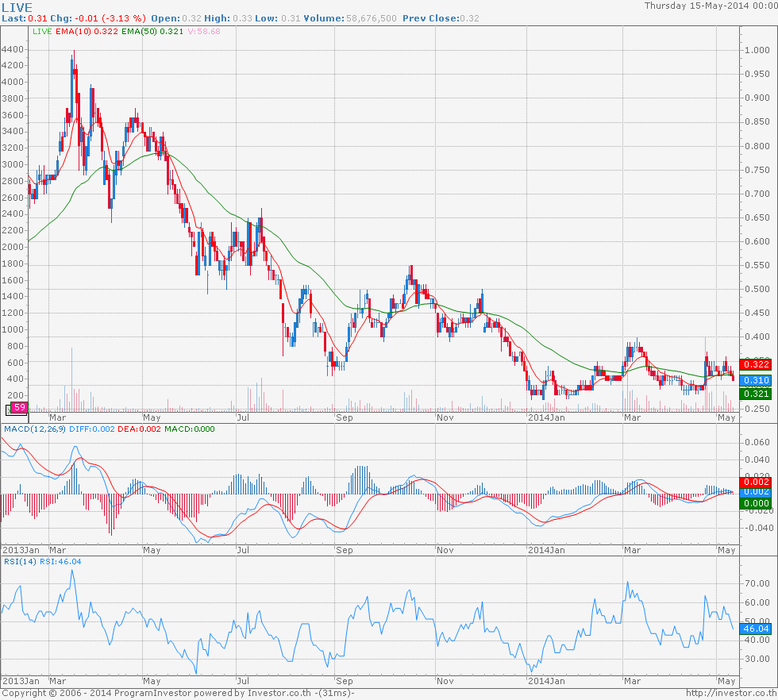Screen dimensions: 778x700
Task: Select the blue 0.310 last price tag
Action: 755,380
